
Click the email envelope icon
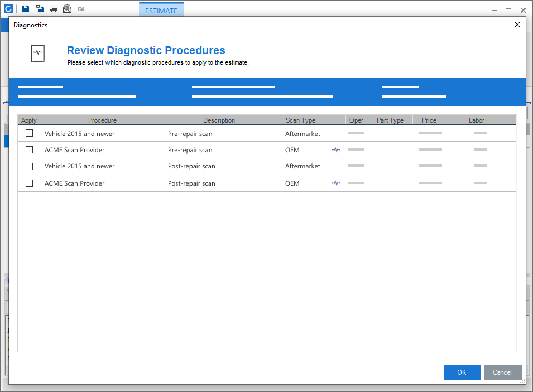[x=68, y=8]
